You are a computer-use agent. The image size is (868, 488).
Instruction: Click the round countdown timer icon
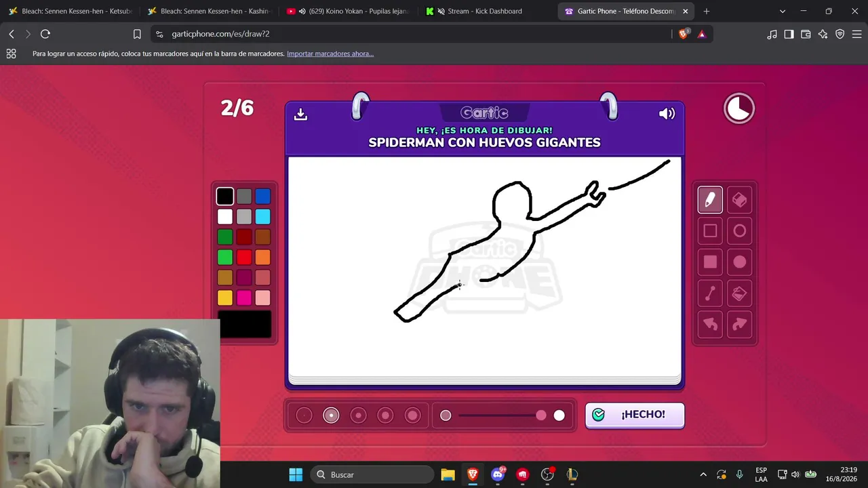tap(739, 108)
